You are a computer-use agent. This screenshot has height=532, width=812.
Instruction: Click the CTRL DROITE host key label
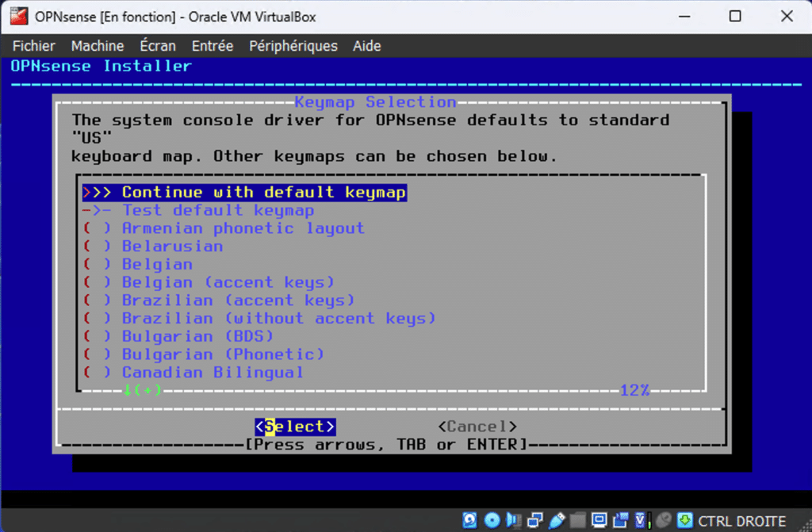point(741,521)
